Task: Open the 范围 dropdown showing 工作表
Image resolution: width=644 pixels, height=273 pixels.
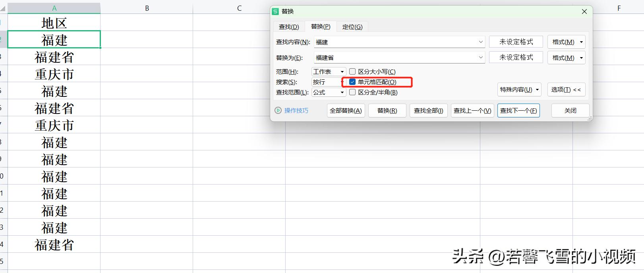Action: [x=329, y=71]
